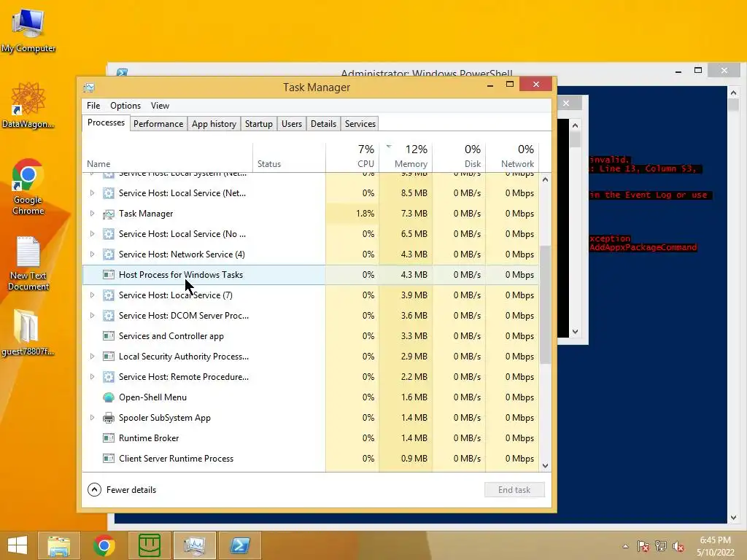Open the Options menu
Viewport: 747px width, 560px height.
[125, 106]
